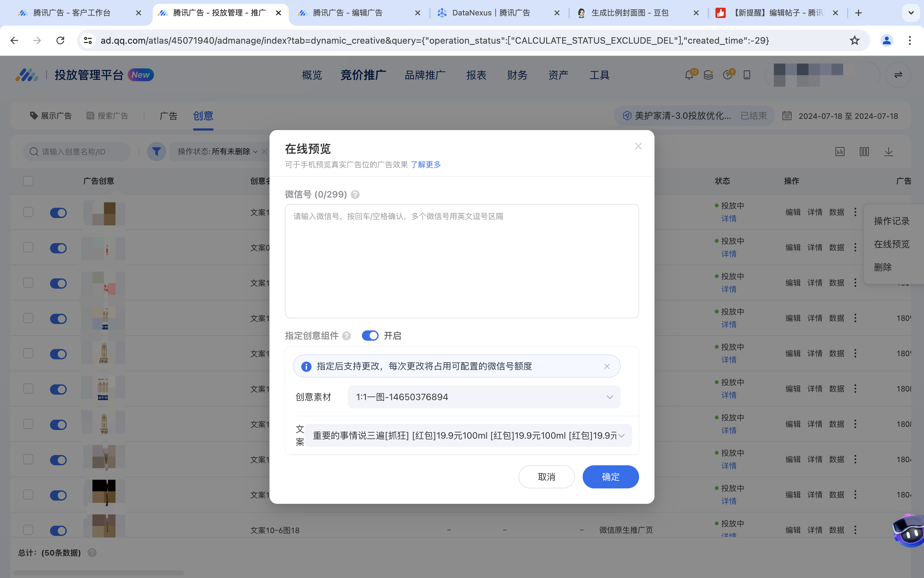The width and height of the screenshot is (924, 578).
Task: Click the help icon beside 总计
Action: (92, 553)
